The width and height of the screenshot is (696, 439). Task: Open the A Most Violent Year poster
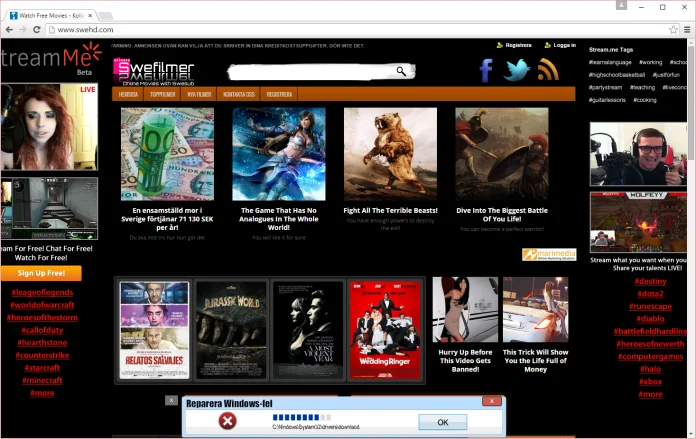tap(308, 330)
